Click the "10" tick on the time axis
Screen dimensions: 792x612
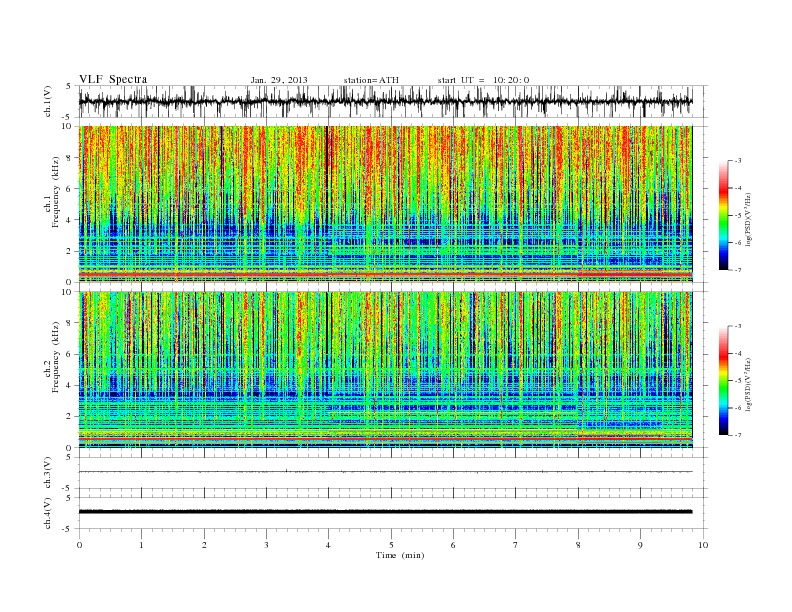(703, 545)
